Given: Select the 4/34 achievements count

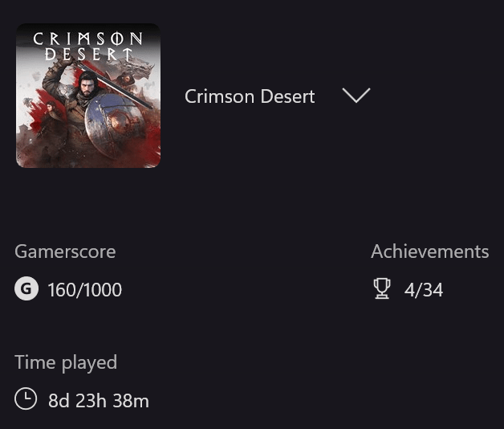Looking at the screenshot, I should pos(424,290).
